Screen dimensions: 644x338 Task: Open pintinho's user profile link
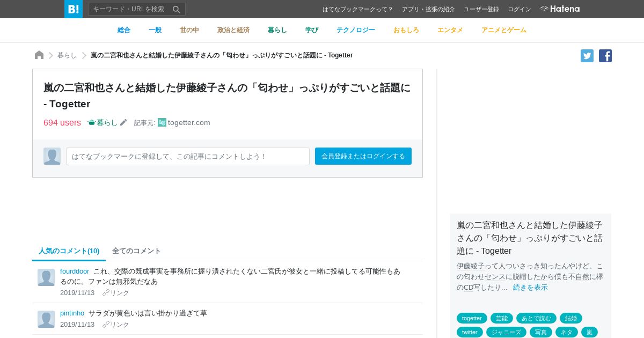tap(72, 313)
